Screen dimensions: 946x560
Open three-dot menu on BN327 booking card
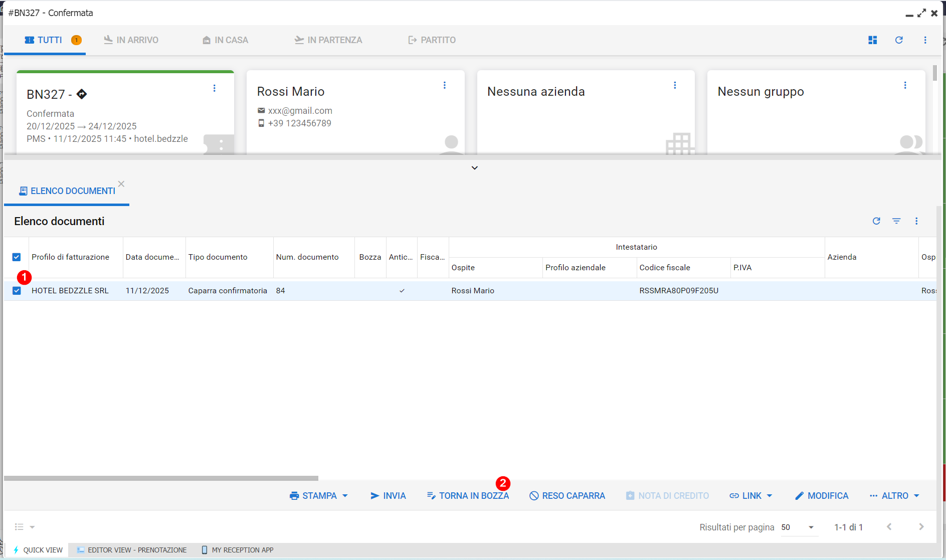coord(214,88)
